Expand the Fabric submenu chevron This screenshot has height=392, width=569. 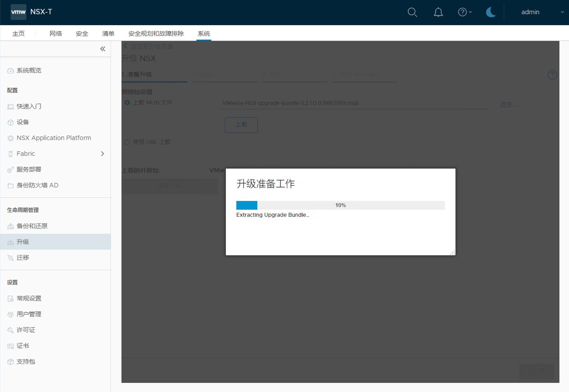[102, 154]
